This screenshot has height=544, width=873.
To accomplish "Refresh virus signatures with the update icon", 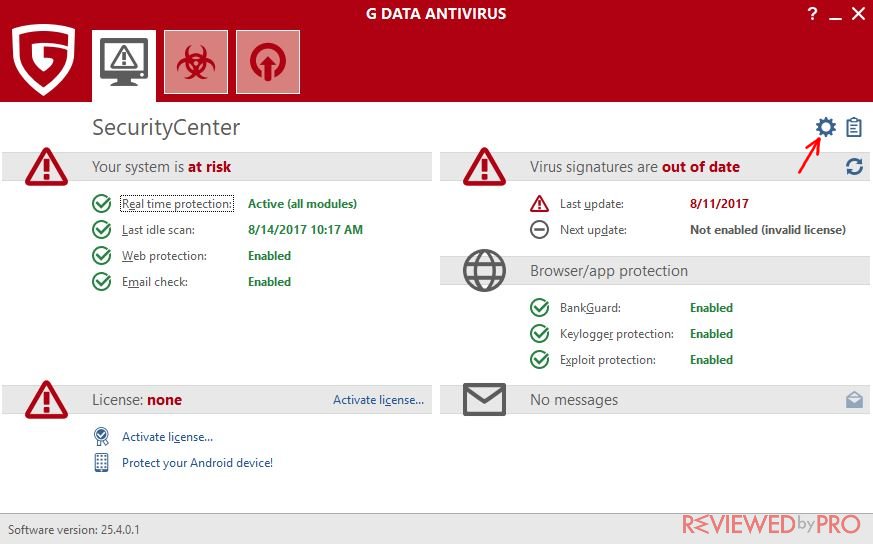I will point(854,166).
